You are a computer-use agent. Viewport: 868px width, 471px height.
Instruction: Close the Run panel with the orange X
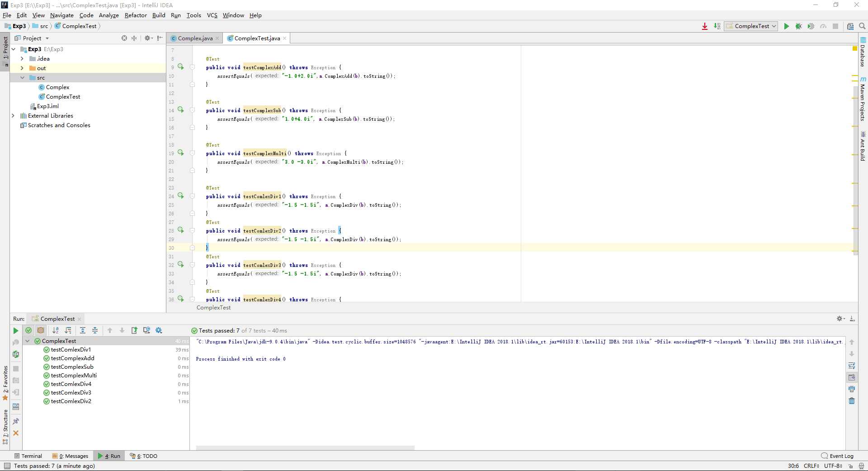click(16, 433)
